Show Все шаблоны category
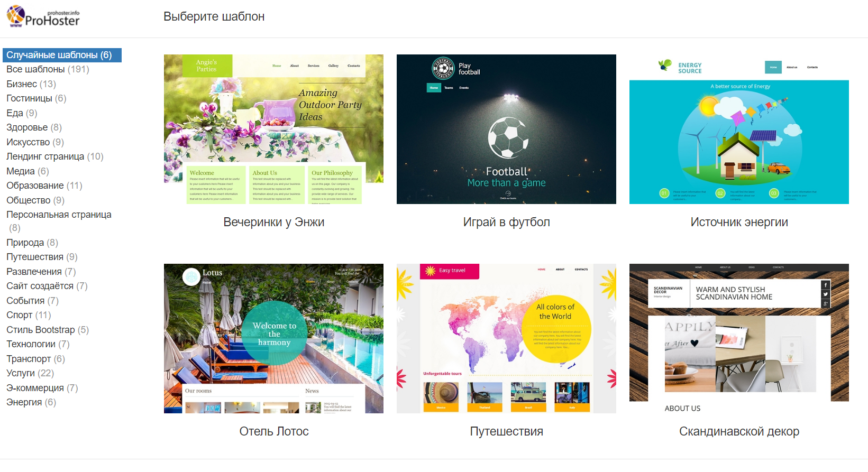 coord(48,69)
